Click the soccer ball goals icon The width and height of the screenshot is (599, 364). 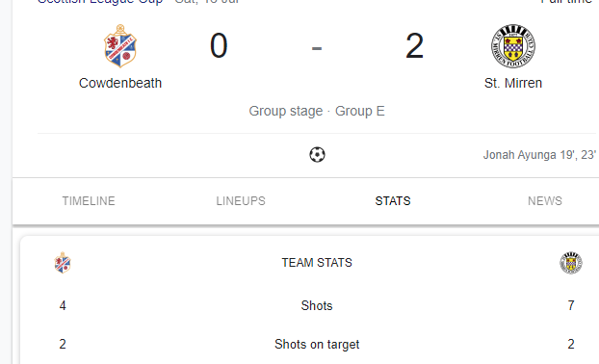tap(317, 155)
